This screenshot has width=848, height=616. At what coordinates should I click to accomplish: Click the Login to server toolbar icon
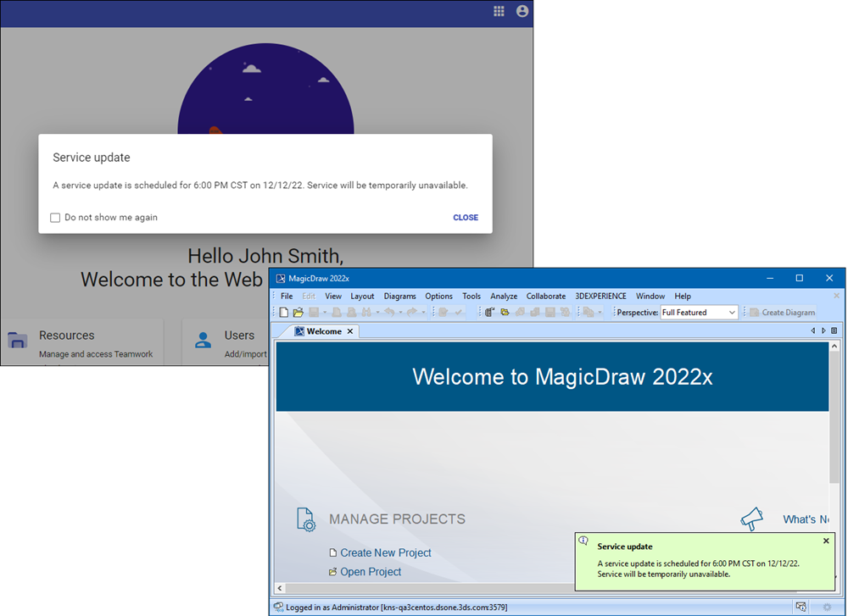coord(490,313)
